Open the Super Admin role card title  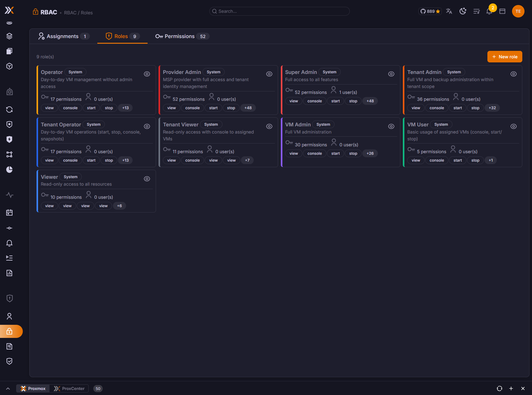(301, 72)
